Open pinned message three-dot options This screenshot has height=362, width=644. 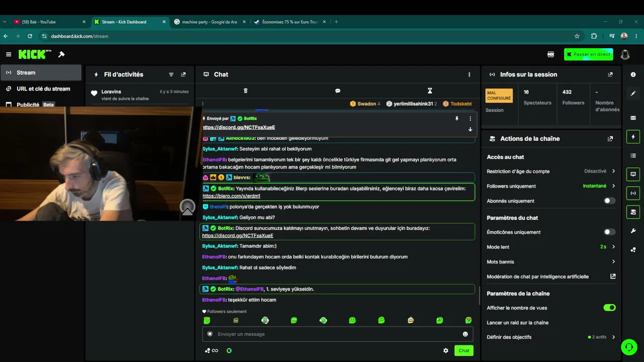470,119
